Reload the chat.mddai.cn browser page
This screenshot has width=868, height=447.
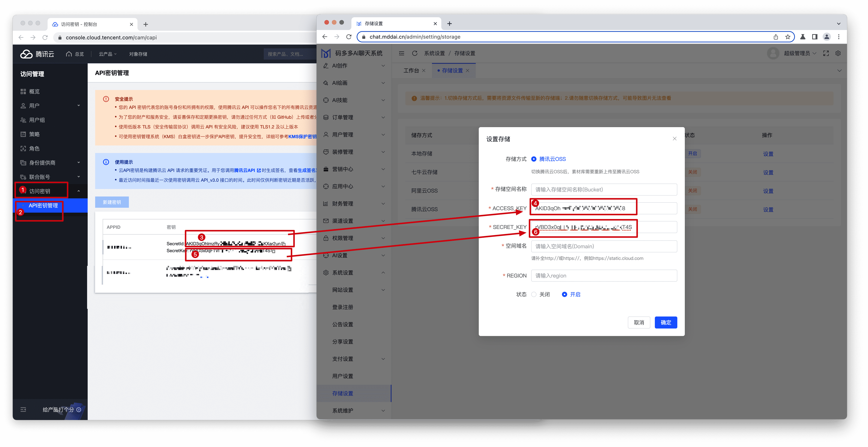349,37
